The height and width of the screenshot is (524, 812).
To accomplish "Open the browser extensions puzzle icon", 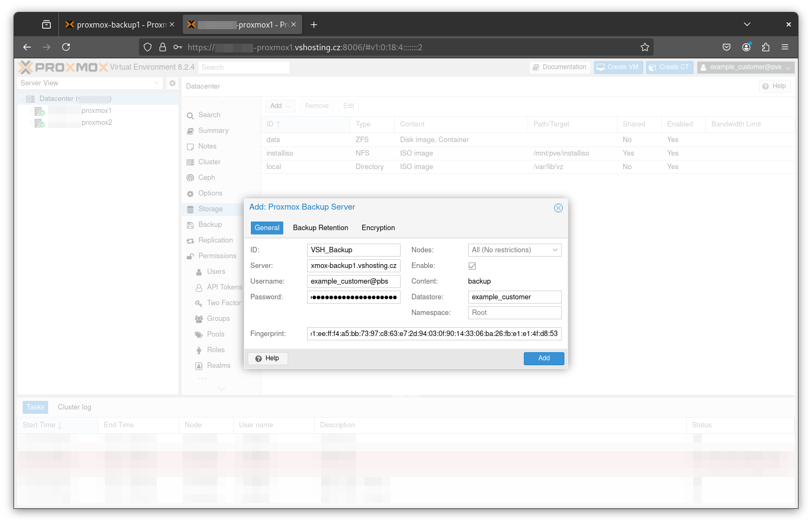I will click(766, 47).
